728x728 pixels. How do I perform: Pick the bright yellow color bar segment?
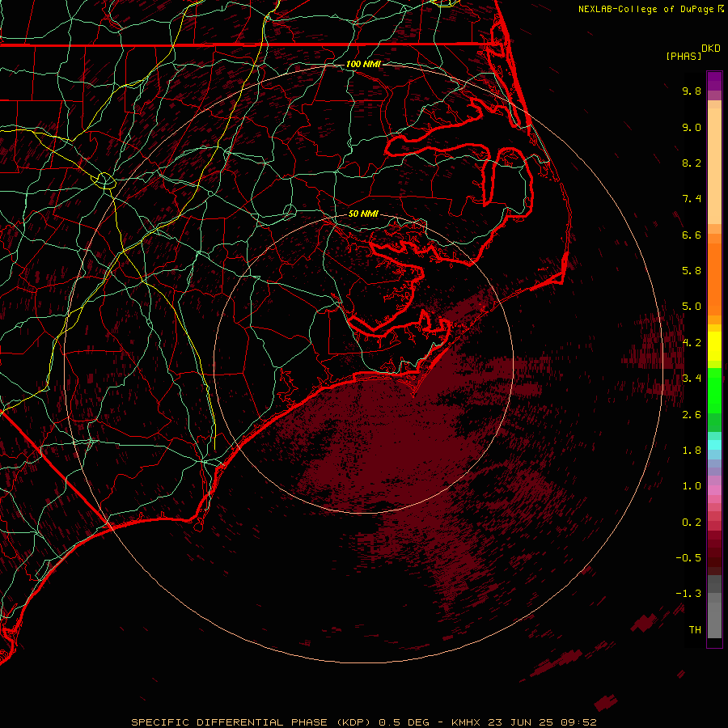[x=714, y=346]
